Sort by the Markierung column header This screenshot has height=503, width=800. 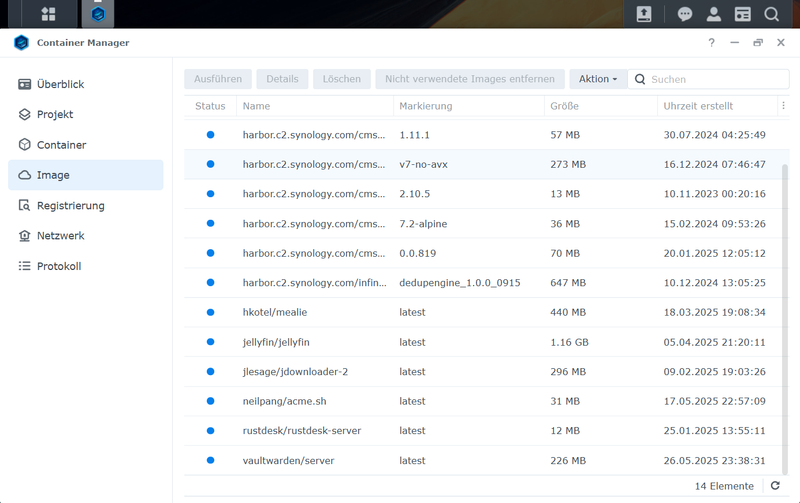tap(469, 106)
